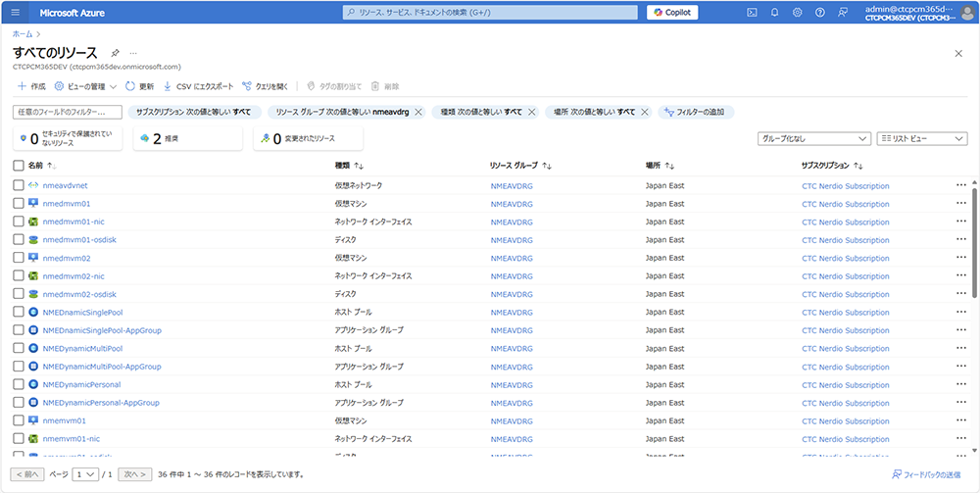980x493 pixels.
Task: Open the サブスクリプション filter pill
Action: 194,112
